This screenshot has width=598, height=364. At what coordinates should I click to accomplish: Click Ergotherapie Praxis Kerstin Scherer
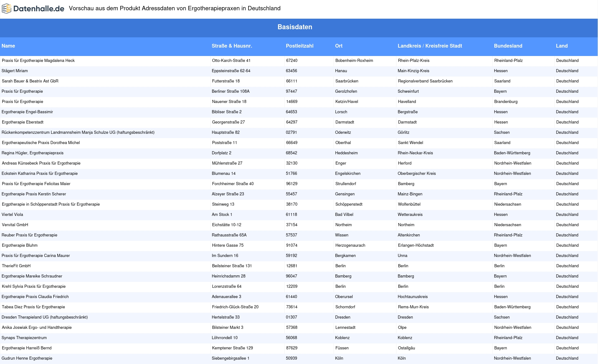tap(34, 194)
